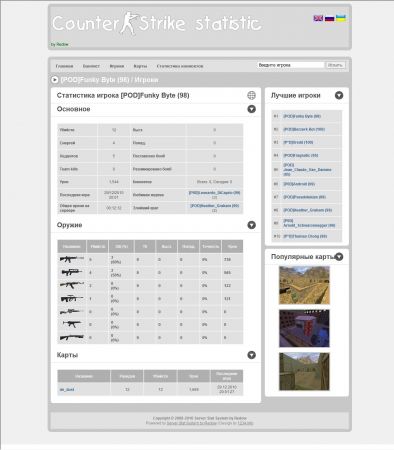Collapse the Оружие section
394x450 pixels.
(251, 225)
